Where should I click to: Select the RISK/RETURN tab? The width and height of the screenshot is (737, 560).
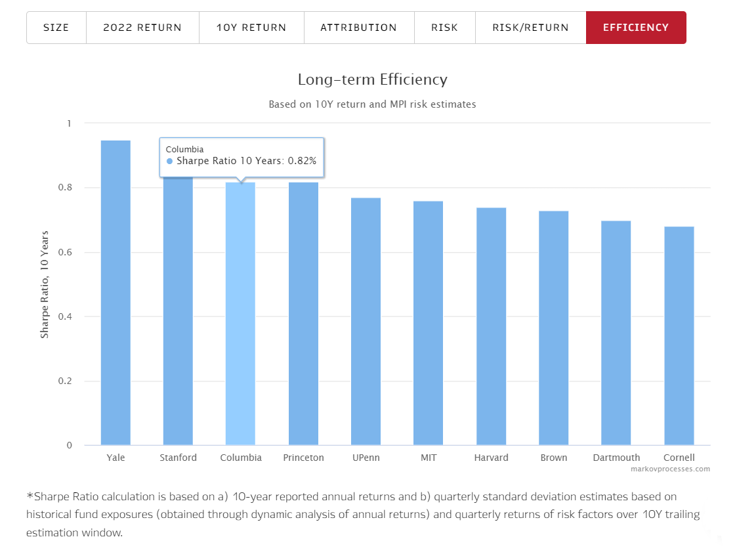tap(531, 28)
